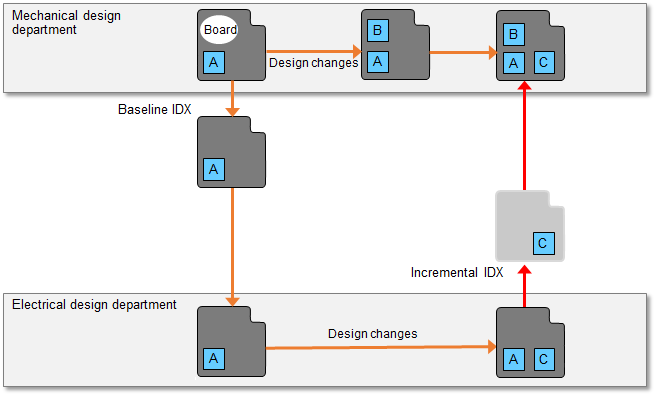This screenshot has width=656, height=396.
Task: Click the red arrow above Incremental IDX board
Action: tap(524, 136)
